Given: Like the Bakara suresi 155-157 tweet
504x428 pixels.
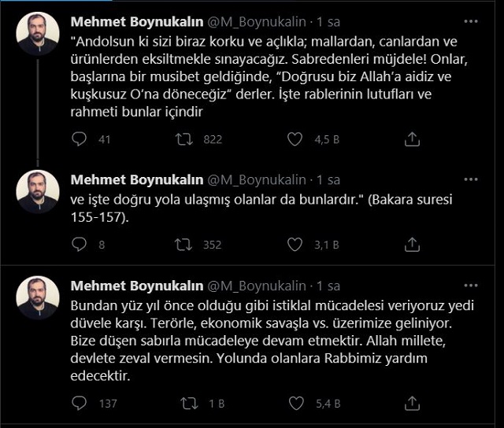Looking at the screenshot, I should click(295, 245).
